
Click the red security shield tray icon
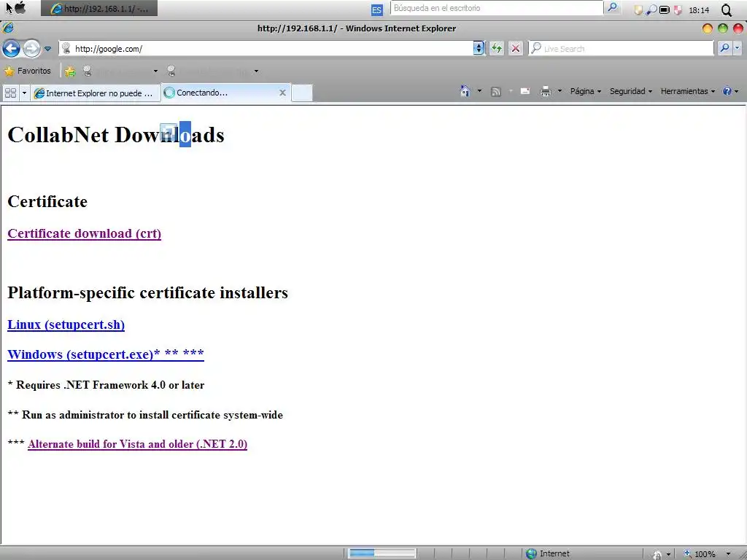pos(678,9)
